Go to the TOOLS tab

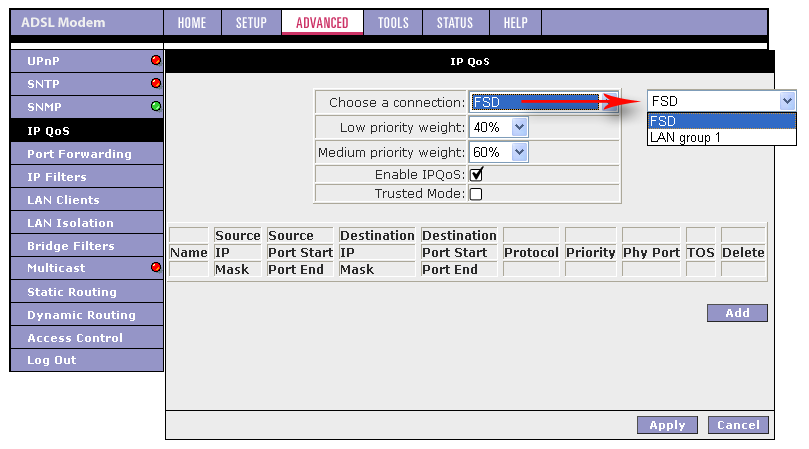(393, 23)
